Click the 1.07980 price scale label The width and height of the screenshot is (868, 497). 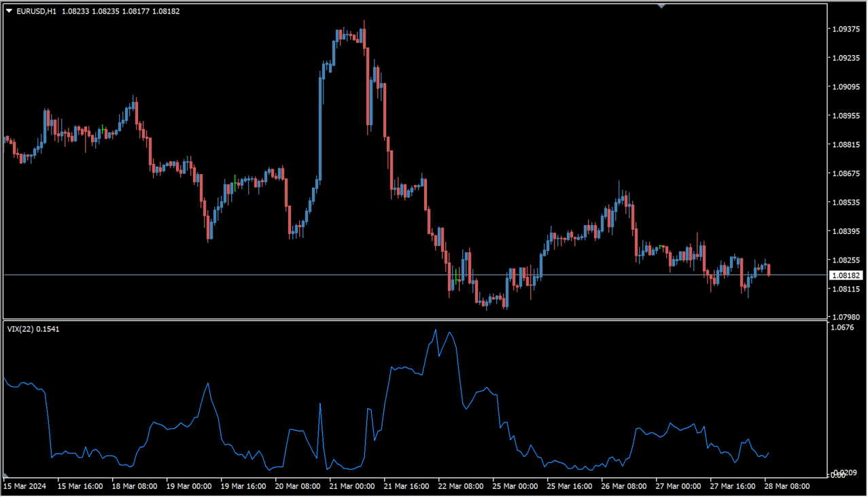[x=846, y=318]
